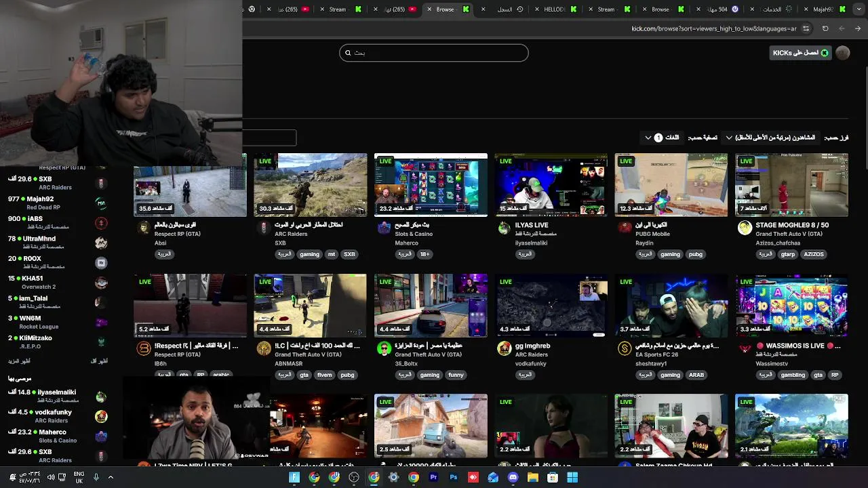The width and height of the screenshot is (868, 488).
Task: Reload the kick.com page
Action: (x=825, y=28)
